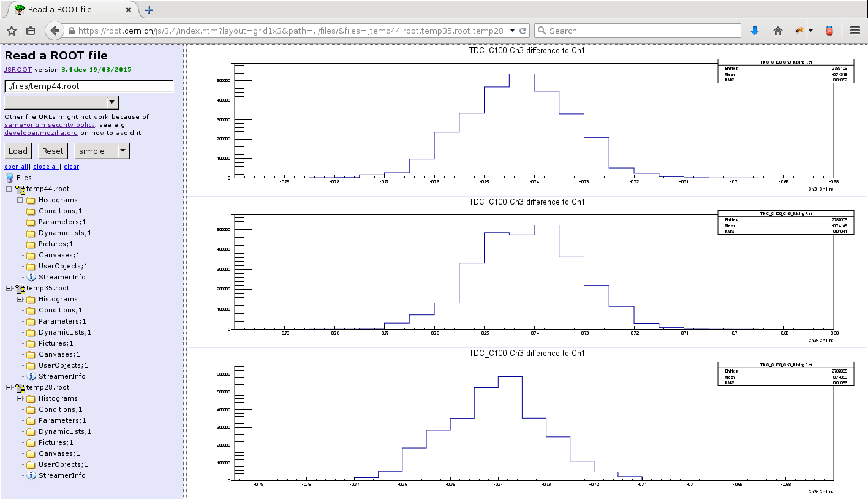The width and height of the screenshot is (868, 500).
Task: Expand Histograms folder under temp35.root
Action: point(20,299)
